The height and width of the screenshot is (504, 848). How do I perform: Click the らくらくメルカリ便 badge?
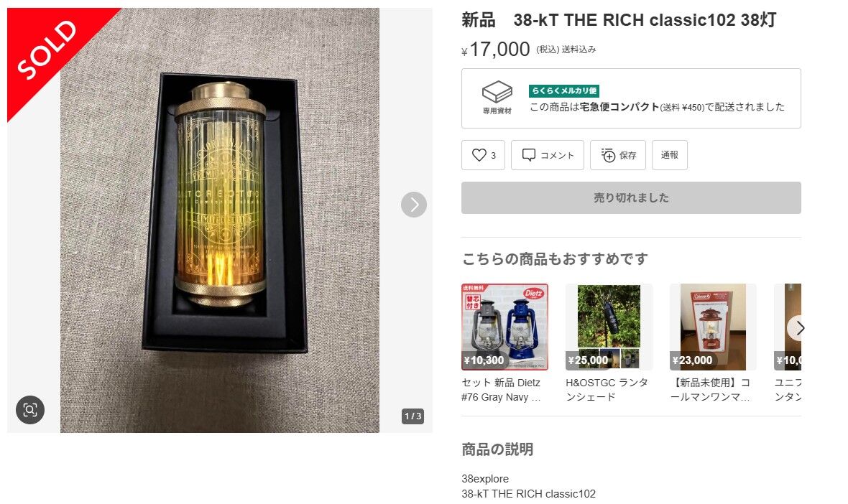click(x=564, y=90)
